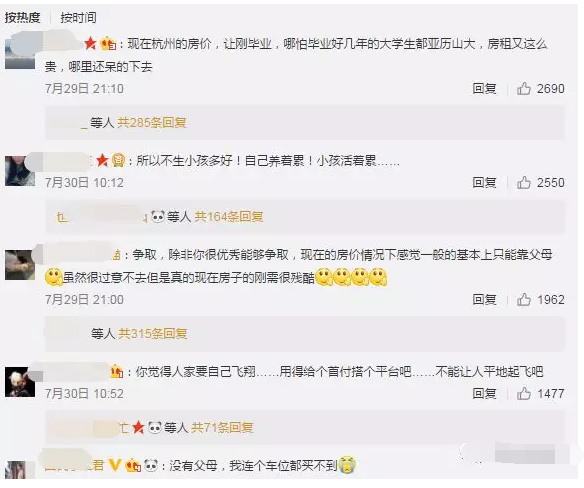Like the comment with 2690 likes

[x=524, y=89]
